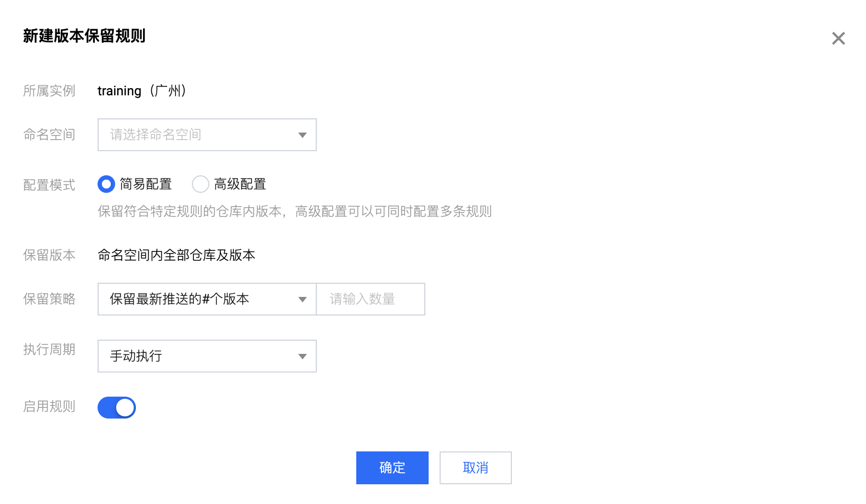Open the 手动执行 execution cycle dropdown
The width and height of the screenshot is (866, 504).
(x=207, y=356)
